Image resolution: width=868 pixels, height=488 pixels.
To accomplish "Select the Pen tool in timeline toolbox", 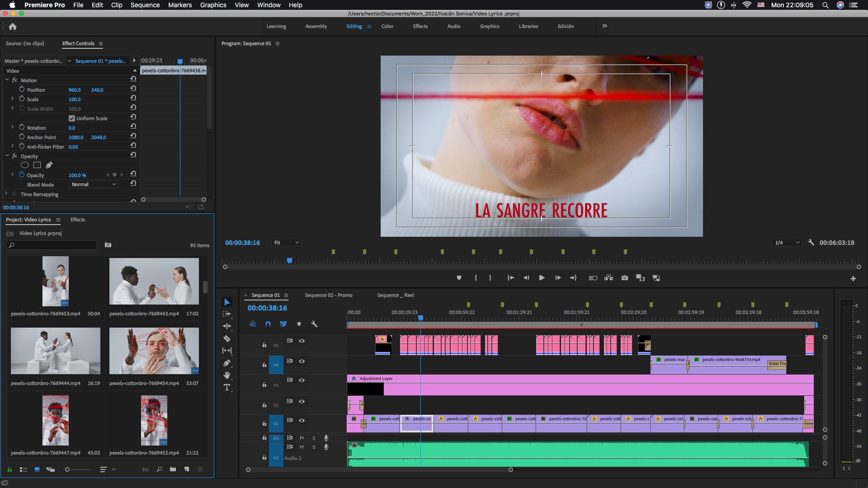I will click(x=227, y=363).
